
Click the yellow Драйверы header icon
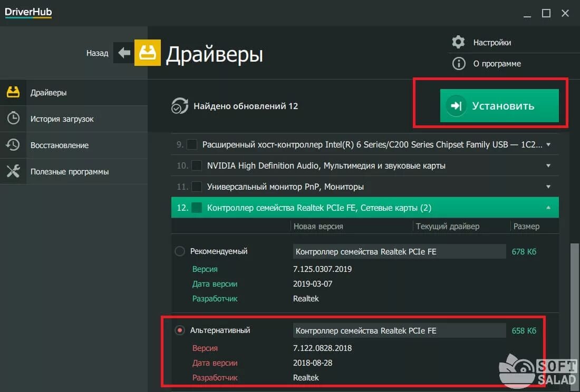tap(147, 53)
